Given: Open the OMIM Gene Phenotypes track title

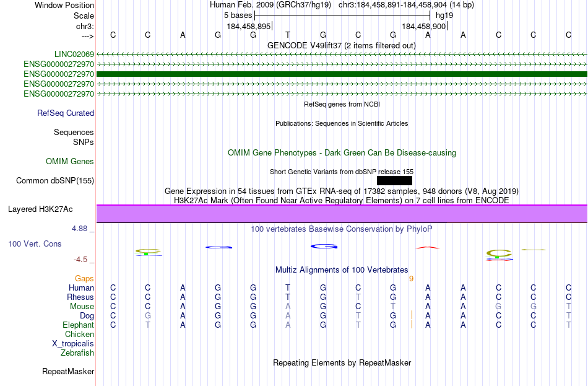Looking at the screenshot, I should (x=342, y=153).
